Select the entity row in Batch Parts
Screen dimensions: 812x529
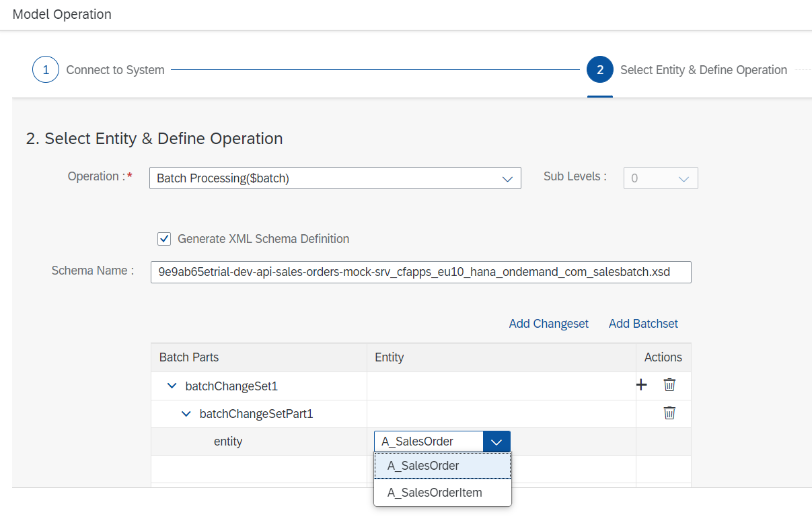pos(228,442)
